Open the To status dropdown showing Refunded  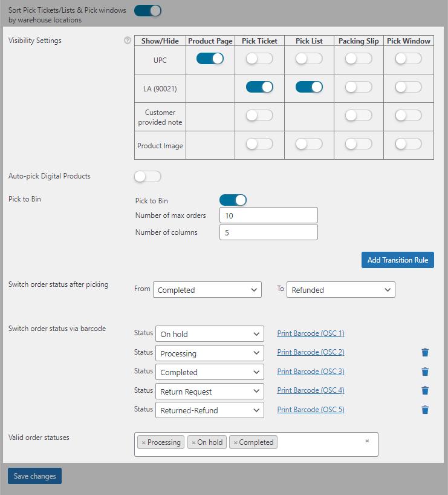click(340, 290)
